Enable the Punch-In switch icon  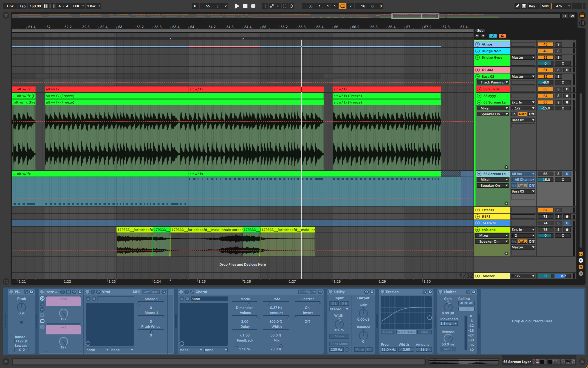[x=335, y=6]
